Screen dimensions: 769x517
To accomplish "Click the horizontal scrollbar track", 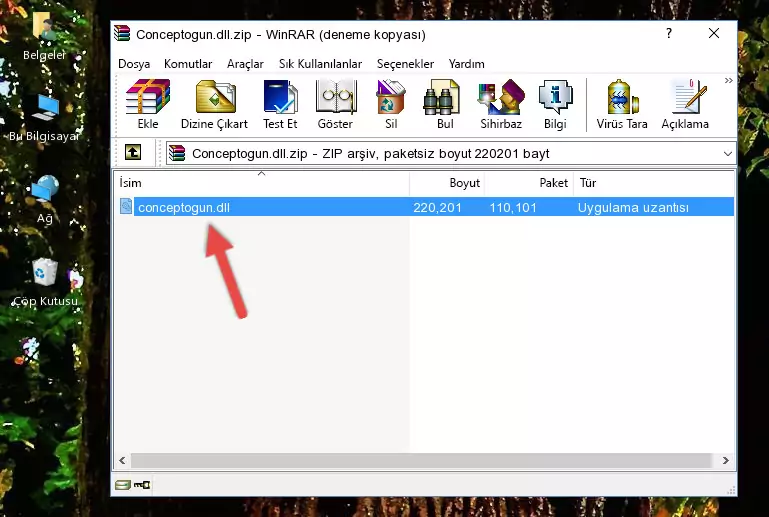I will point(421,461).
